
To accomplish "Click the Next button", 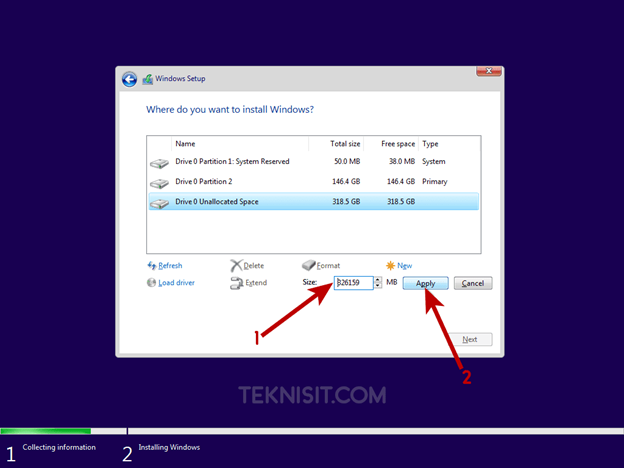I will 470,339.
